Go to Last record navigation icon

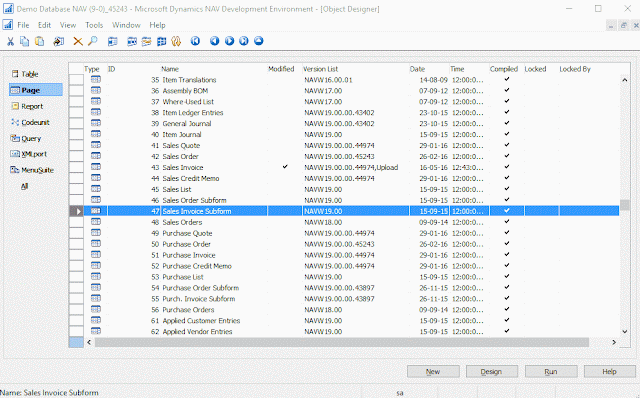(244, 41)
